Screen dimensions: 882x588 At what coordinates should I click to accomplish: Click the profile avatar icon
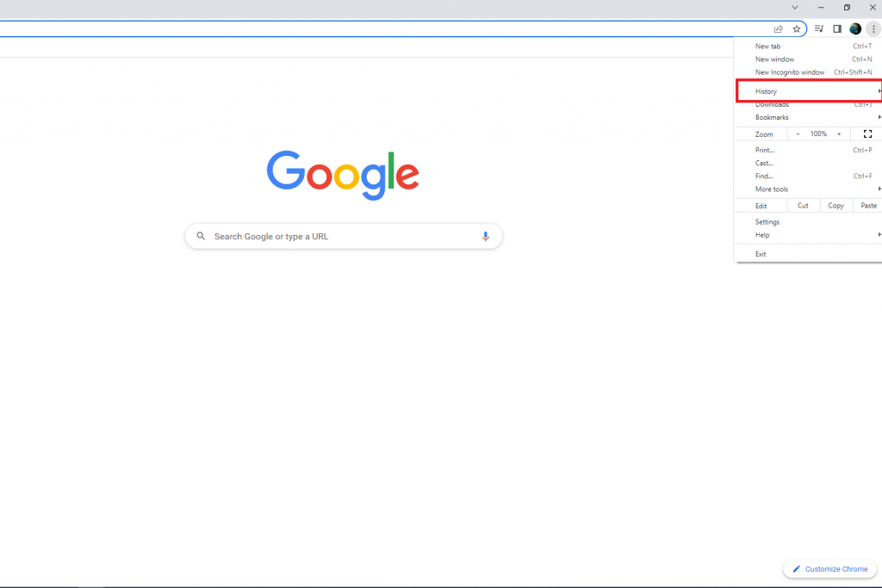pyautogui.click(x=855, y=28)
